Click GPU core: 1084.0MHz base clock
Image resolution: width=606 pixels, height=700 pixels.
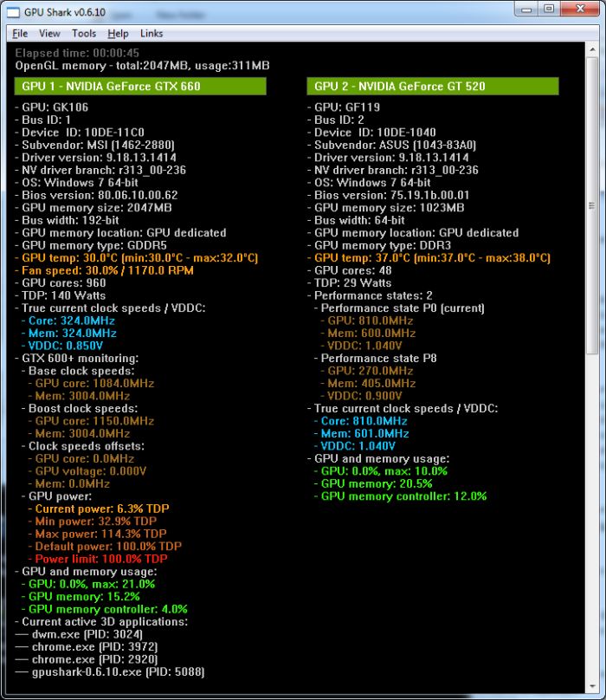(x=92, y=384)
